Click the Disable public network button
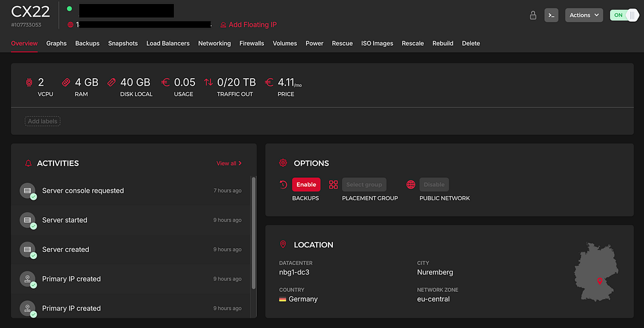 [x=434, y=184]
